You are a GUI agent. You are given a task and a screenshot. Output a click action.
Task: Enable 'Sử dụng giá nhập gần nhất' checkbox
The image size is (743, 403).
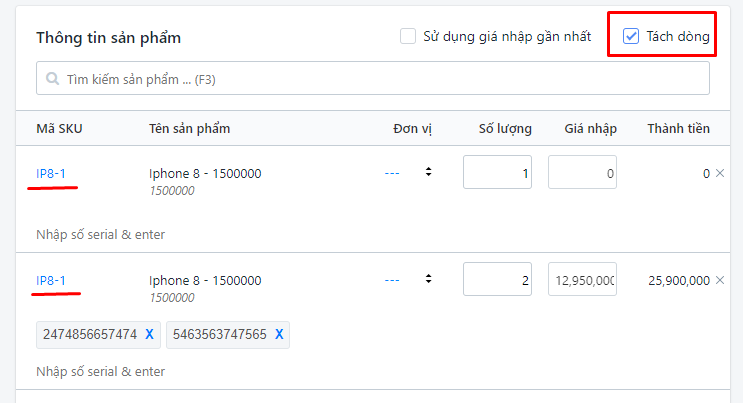pos(408,37)
